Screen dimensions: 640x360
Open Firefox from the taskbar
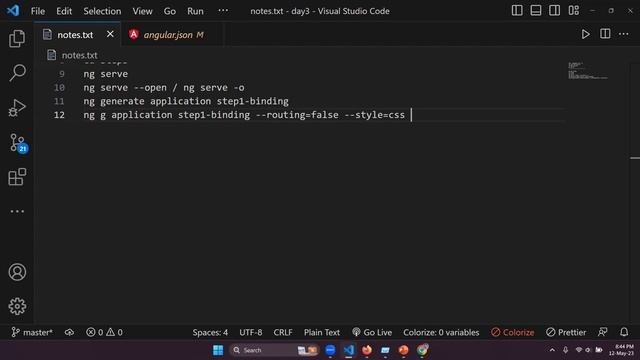click(367, 350)
